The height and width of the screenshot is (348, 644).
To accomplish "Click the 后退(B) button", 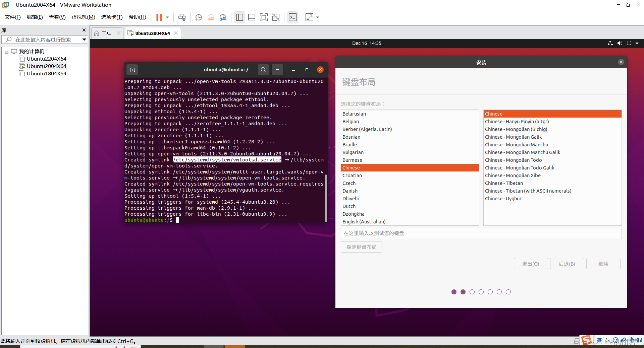I will (x=567, y=264).
